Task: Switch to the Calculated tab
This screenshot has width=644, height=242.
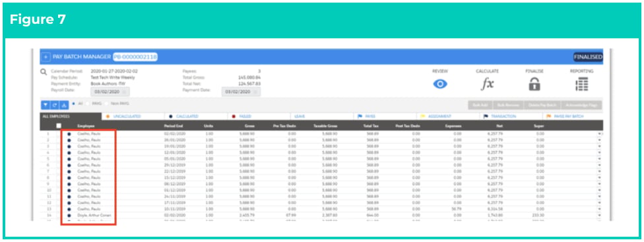Action: point(196,116)
